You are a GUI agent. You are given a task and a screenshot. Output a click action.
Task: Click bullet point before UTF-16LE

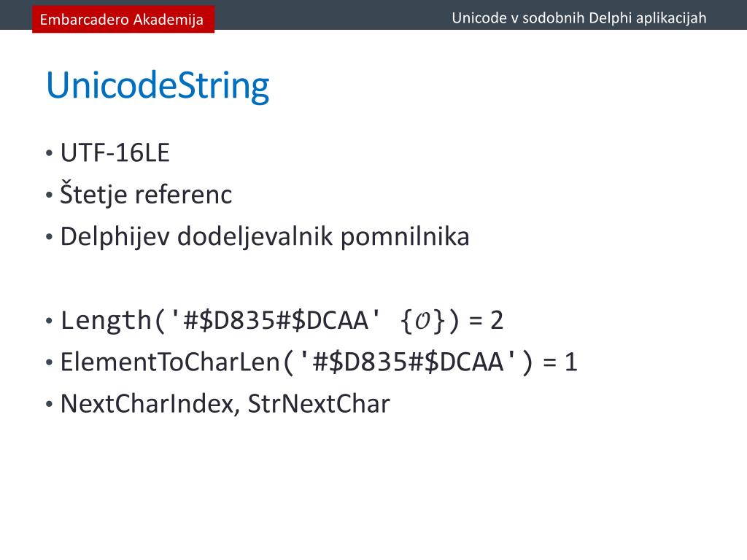49,153
